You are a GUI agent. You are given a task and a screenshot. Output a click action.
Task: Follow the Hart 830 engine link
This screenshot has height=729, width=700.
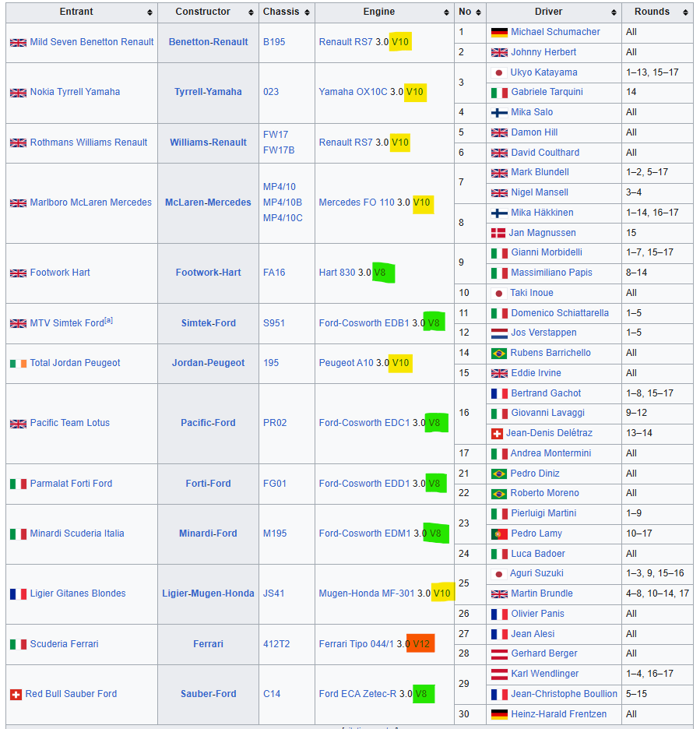(337, 273)
